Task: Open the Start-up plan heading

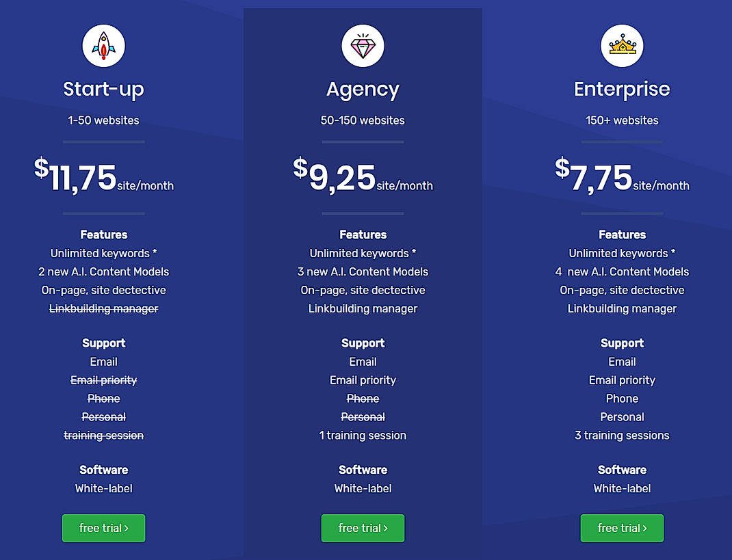Action: 103,90
